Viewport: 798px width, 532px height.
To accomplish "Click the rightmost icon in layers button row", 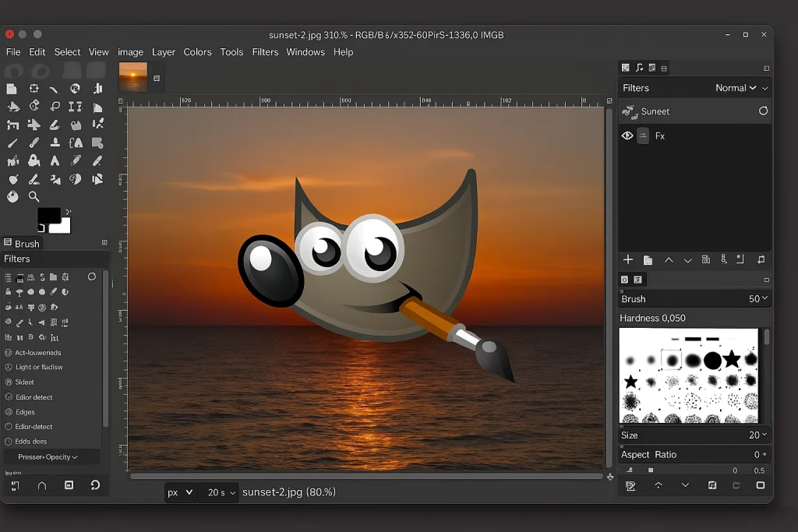I will click(x=761, y=259).
